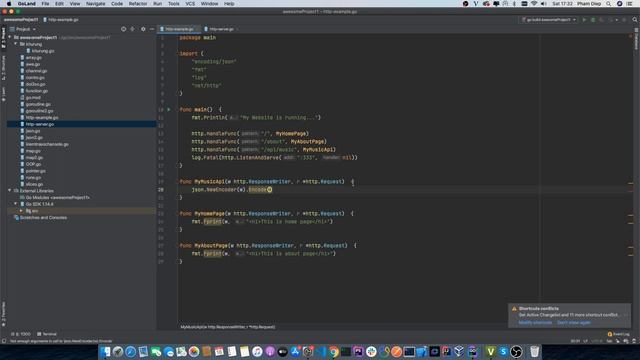
Task: Switch to the http-server.go editor tab
Action: (221, 29)
